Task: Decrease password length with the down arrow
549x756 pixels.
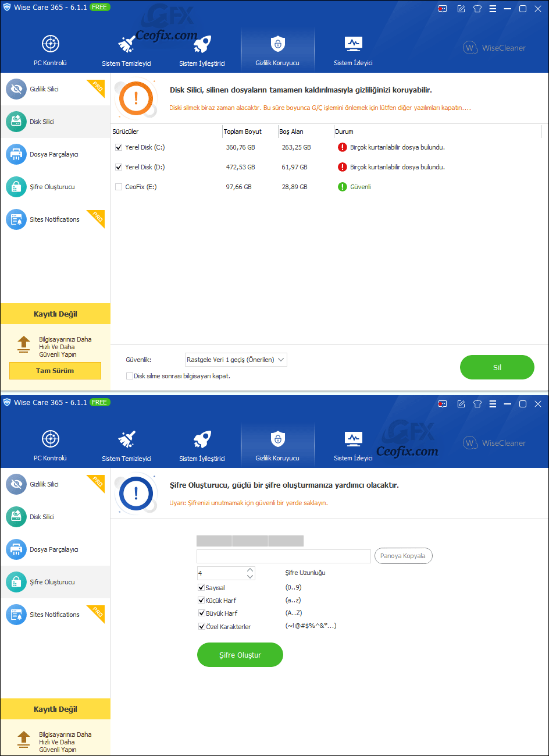Action: (250, 576)
